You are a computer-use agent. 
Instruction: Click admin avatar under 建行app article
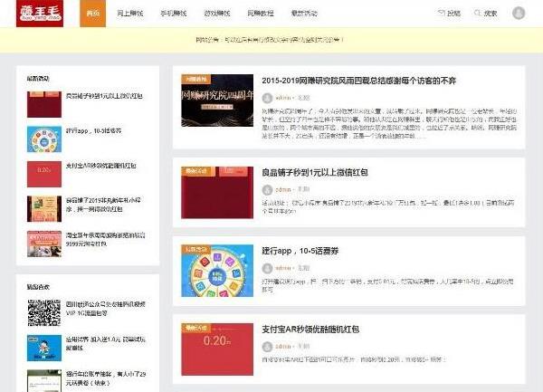[267, 268]
